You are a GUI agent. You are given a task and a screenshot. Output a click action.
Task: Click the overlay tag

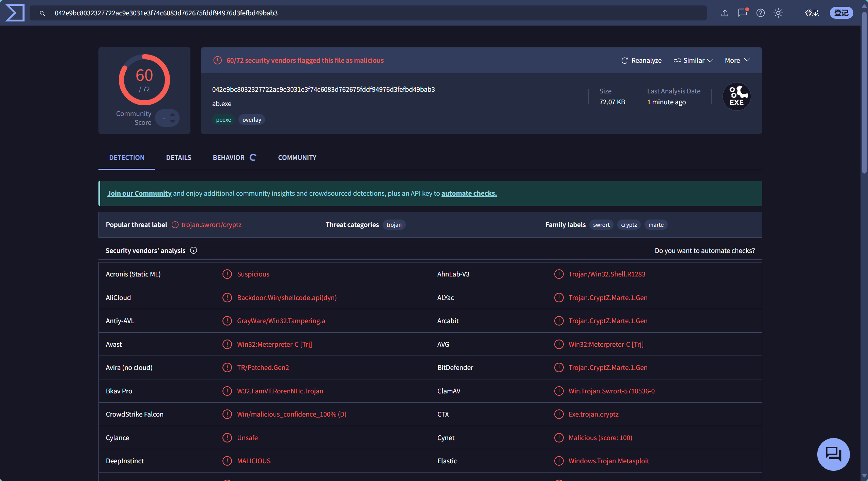pyautogui.click(x=252, y=120)
